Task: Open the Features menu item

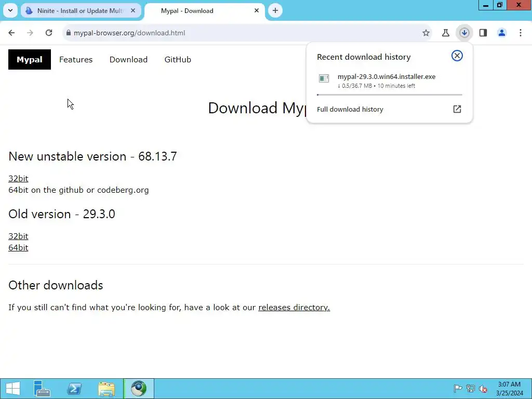Action: [x=76, y=59]
